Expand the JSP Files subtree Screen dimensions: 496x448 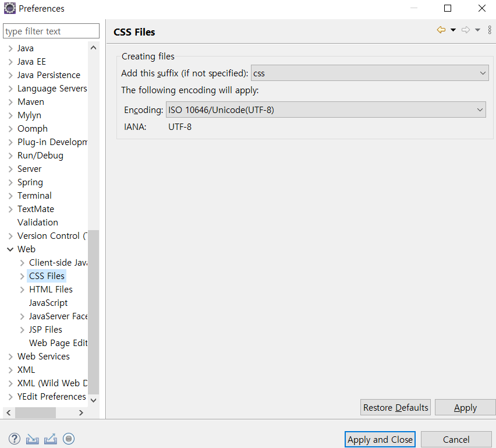(x=22, y=330)
